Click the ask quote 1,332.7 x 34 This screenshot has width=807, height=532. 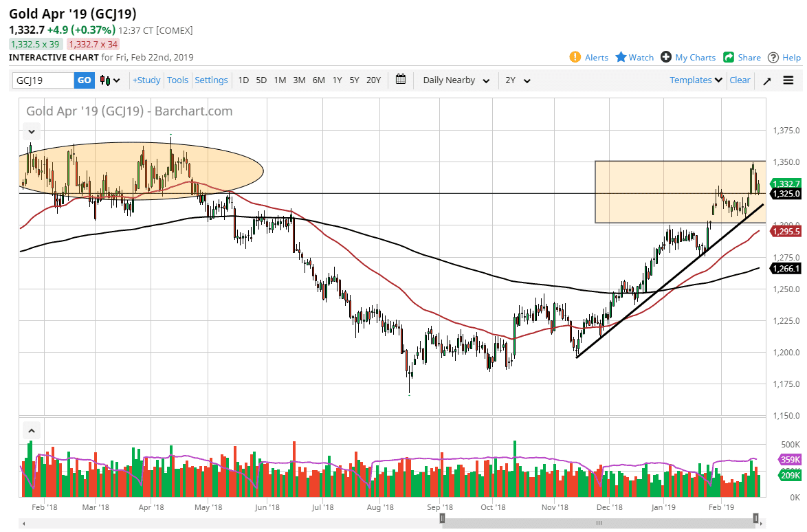(x=93, y=44)
